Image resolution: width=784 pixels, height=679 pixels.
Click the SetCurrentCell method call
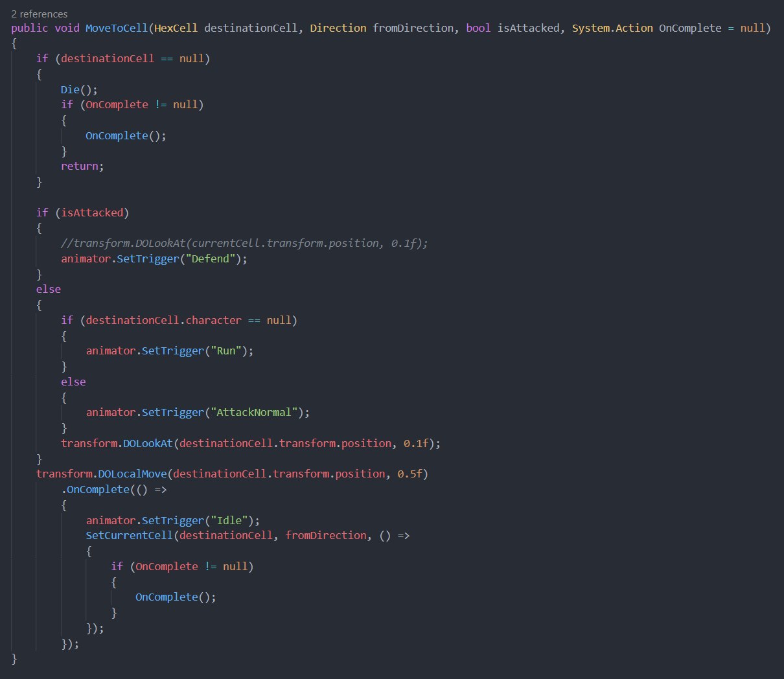129,535
